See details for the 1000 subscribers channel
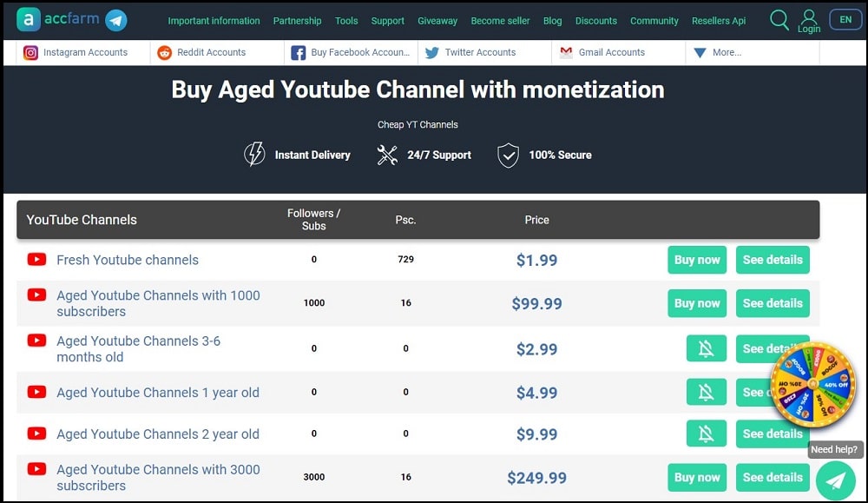This screenshot has height=503, width=868. click(x=773, y=303)
